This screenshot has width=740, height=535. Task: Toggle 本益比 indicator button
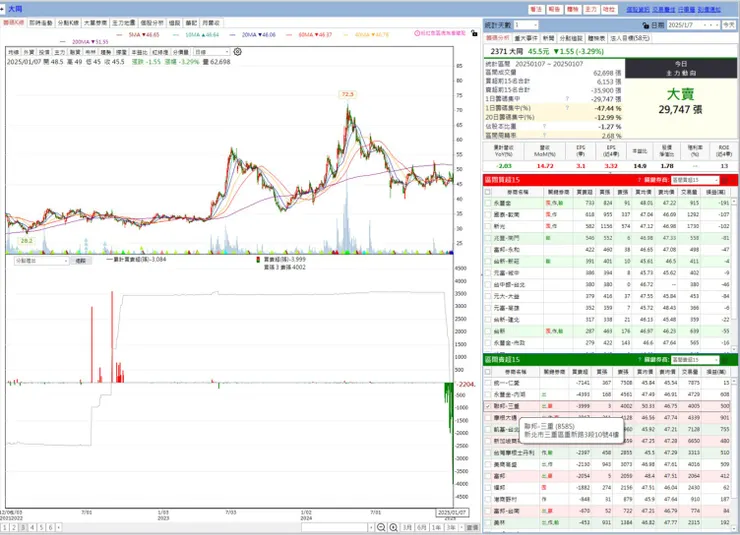click(x=139, y=52)
